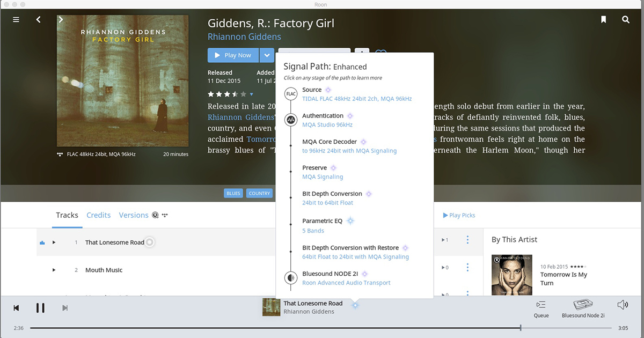This screenshot has height=338, width=644.
Task: Click the MQA Signaling link under Preserve
Action: pyautogui.click(x=323, y=177)
